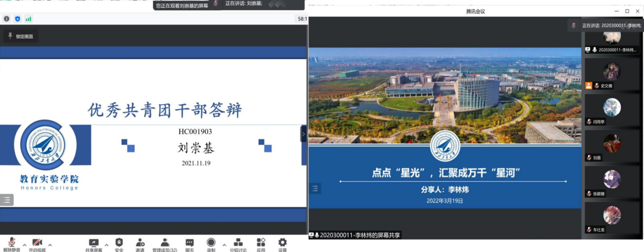Open the 应用 apps icon
Viewport: 644px width, 252px height.
261,244
